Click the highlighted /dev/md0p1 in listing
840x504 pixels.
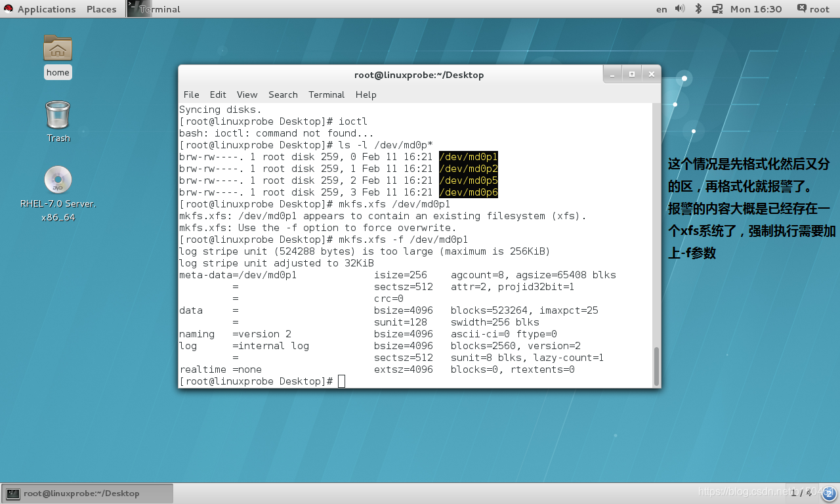coord(469,157)
